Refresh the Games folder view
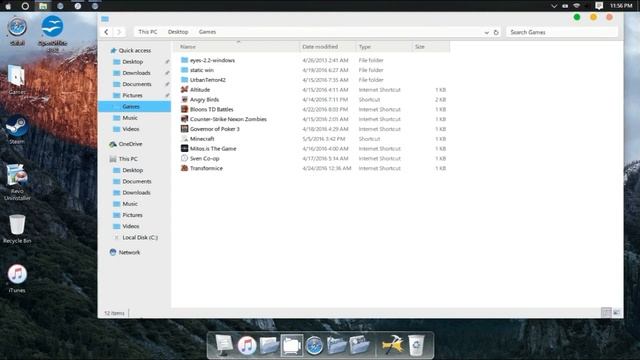This screenshot has width=640, height=360. (x=496, y=32)
